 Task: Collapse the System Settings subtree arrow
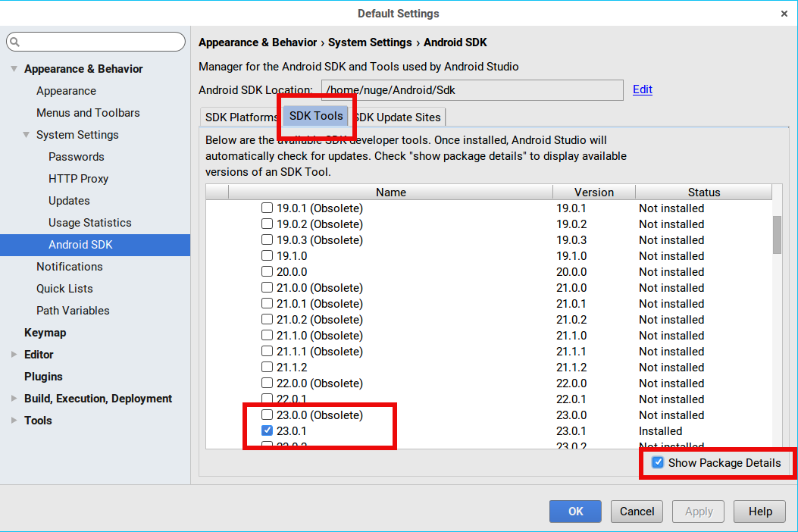[x=26, y=135]
